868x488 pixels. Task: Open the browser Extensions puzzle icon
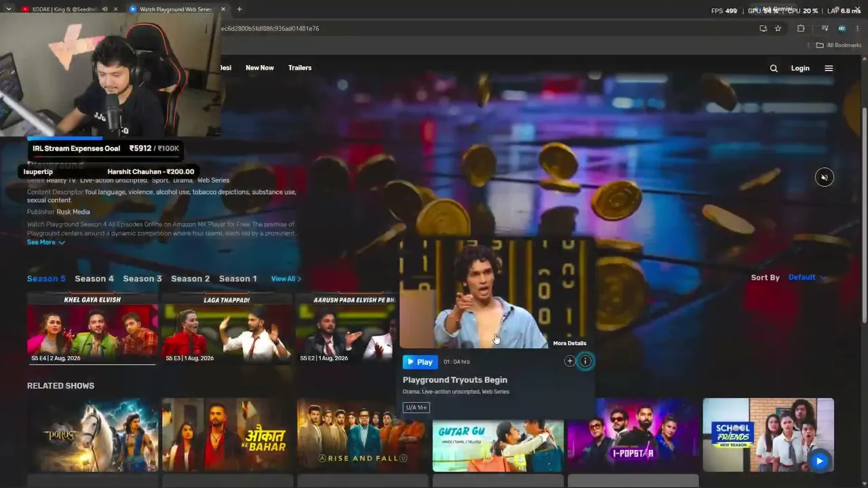coord(801,28)
